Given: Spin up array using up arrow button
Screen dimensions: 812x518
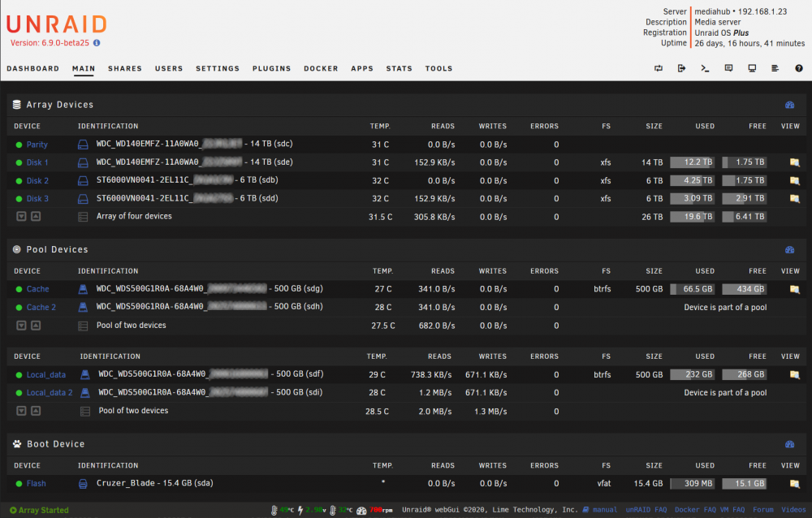Looking at the screenshot, I should tap(36, 216).
